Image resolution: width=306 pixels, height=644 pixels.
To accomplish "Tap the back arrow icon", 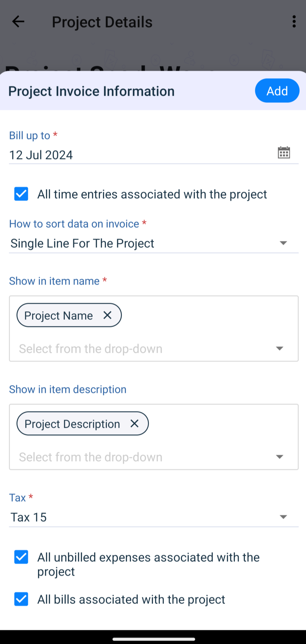I will coord(18,22).
